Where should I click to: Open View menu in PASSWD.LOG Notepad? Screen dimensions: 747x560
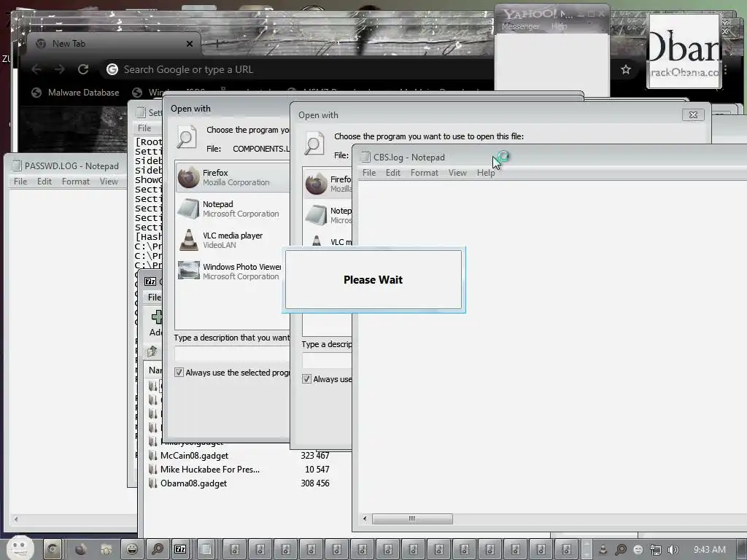pos(109,182)
